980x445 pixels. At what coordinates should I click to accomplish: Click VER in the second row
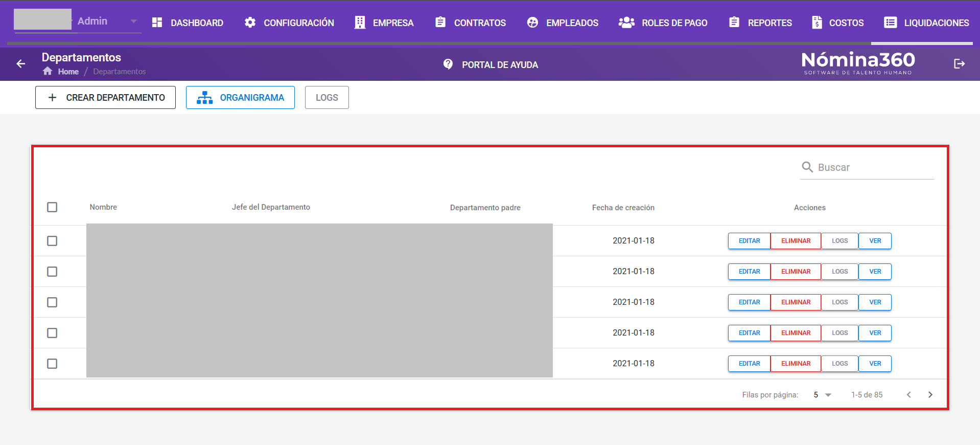pos(875,272)
